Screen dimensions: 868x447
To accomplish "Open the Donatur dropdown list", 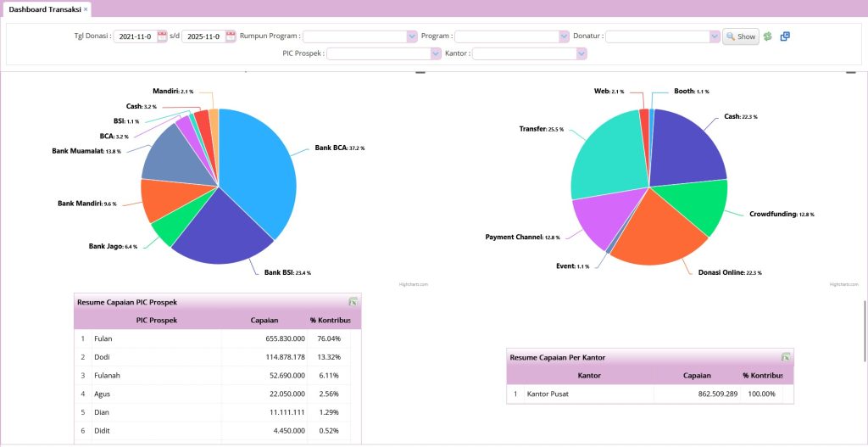I will point(715,36).
